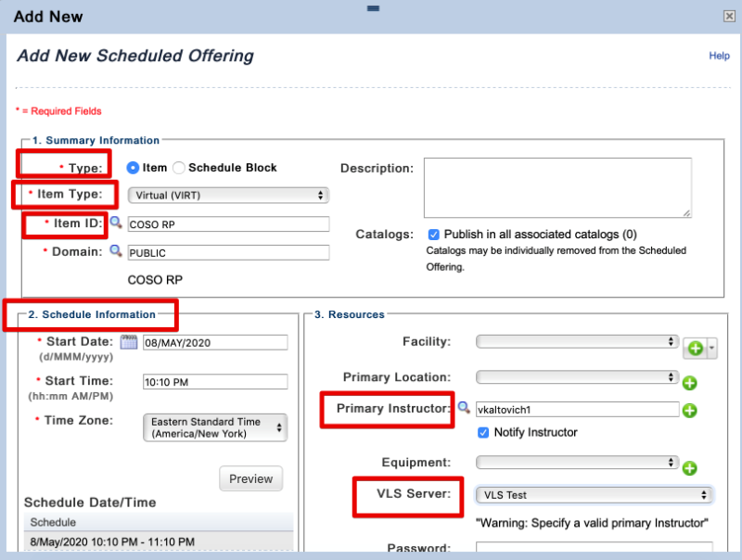Click the Domain search magnifier icon
Image resolution: width=742 pixels, height=560 pixels.
point(116,251)
